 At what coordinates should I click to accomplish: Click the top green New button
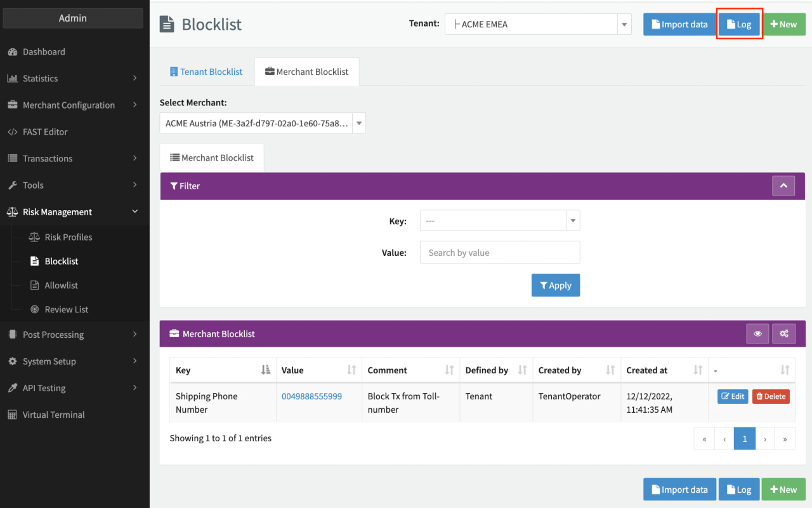(783, 24)
